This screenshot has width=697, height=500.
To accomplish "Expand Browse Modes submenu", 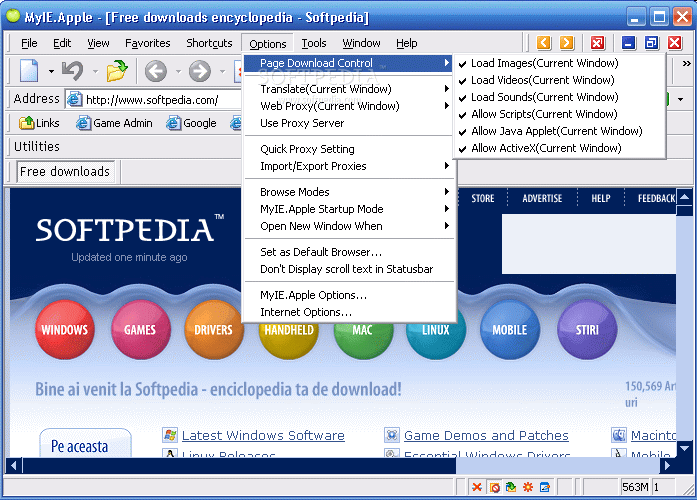I will tap(348, 192).
